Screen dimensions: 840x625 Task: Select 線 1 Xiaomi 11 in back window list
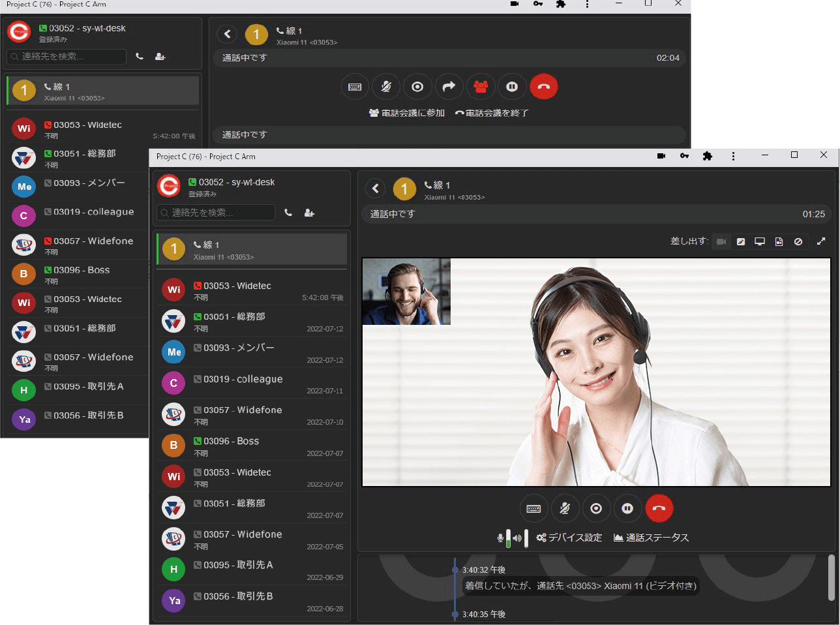tap(103, 91)
